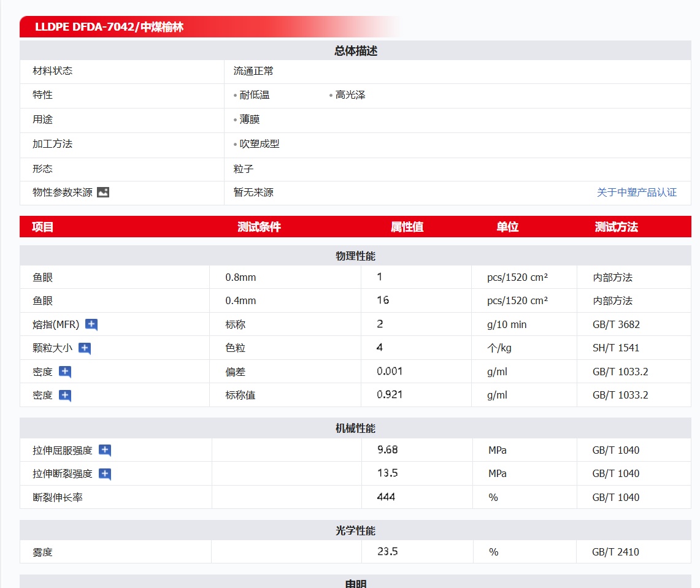Click the image icon beside 物性参数来源

click(103, 193)
